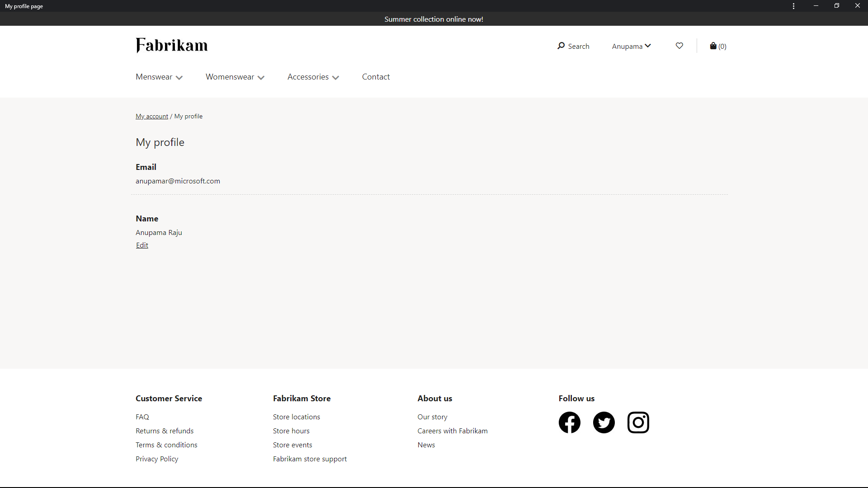Click the Instagram social icon
This screenshot has height=488, width=868.
tap(638, 422)
